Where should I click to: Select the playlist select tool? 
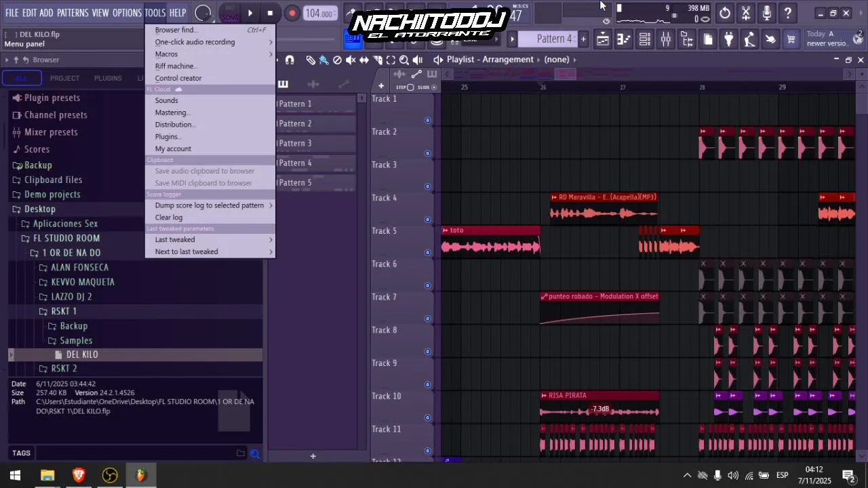391,60
